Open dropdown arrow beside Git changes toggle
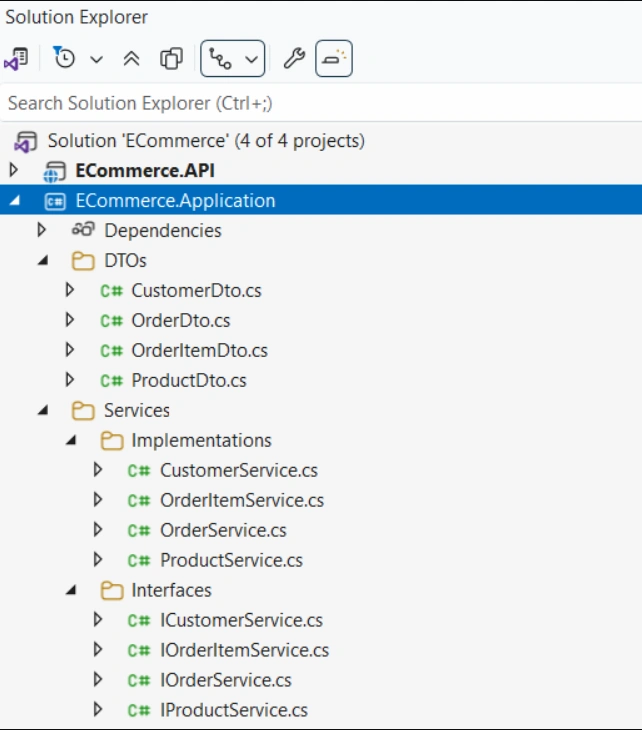 pyautogui.click(x=251, y=59)
